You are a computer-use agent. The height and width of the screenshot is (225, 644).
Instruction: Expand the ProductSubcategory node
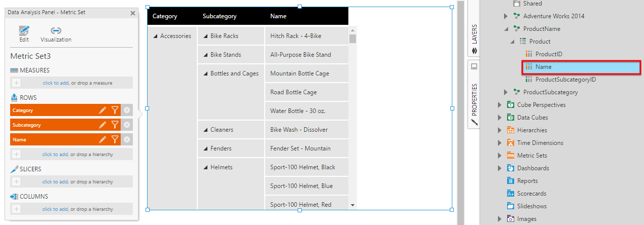pos(506,92)
